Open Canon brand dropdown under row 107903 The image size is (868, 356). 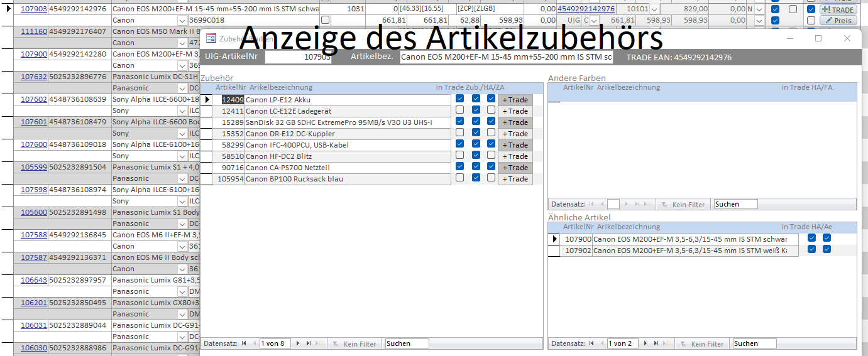tap(182, 21)
